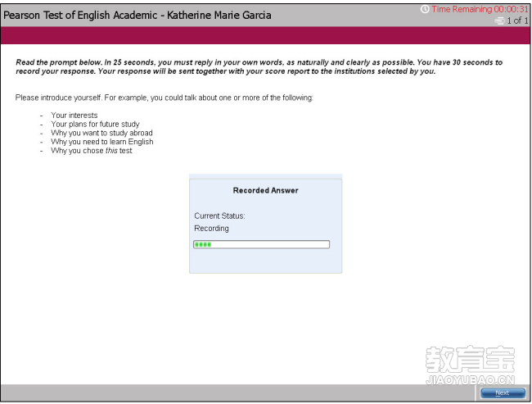Click the Pearson Test of English Academic title
The height and width of the screenshot is (404, 532).
(137, 16)
